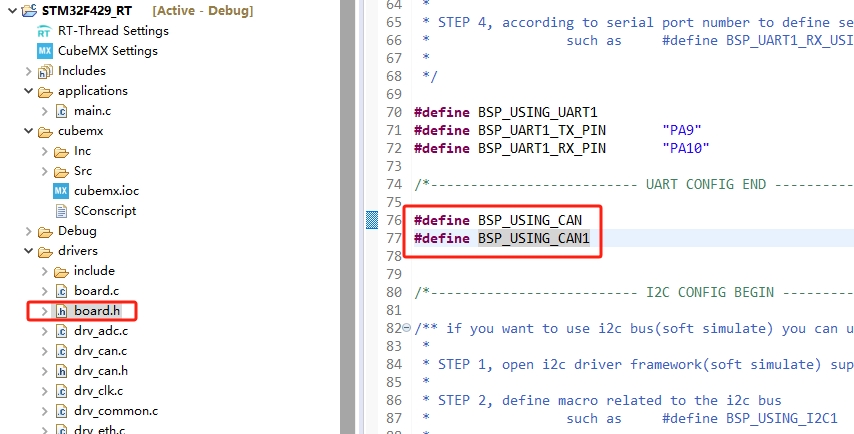854x434 pixels.
Task: Select board.h in the project tree
Action: 97,311
